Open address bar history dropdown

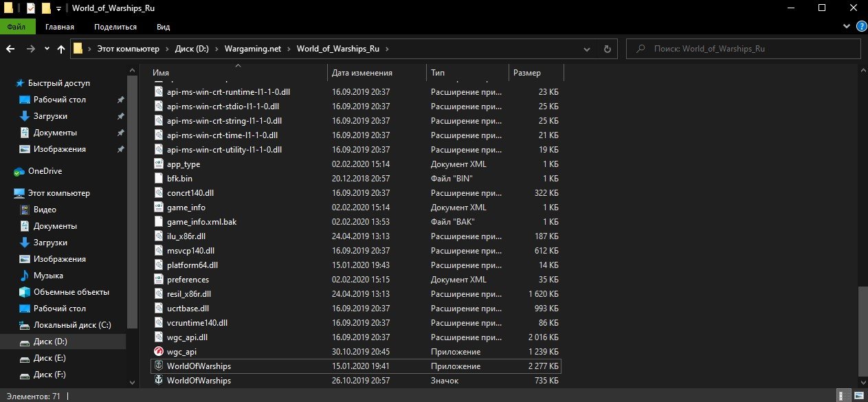[588, 49]
